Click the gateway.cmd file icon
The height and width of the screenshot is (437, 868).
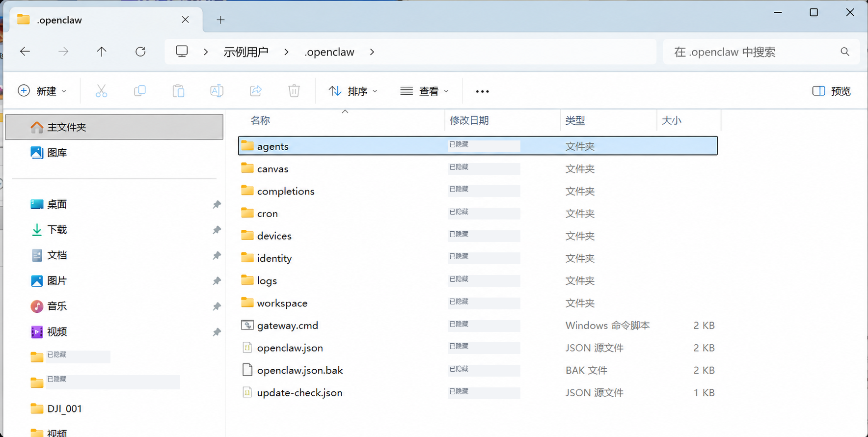point(247,325)
